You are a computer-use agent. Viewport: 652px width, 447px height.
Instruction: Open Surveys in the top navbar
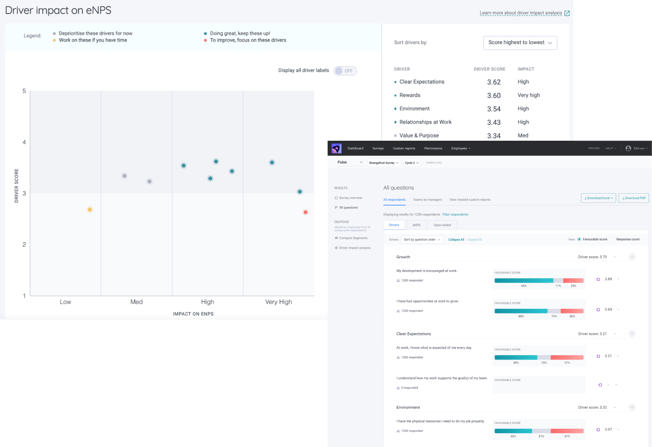click(378, 148)
